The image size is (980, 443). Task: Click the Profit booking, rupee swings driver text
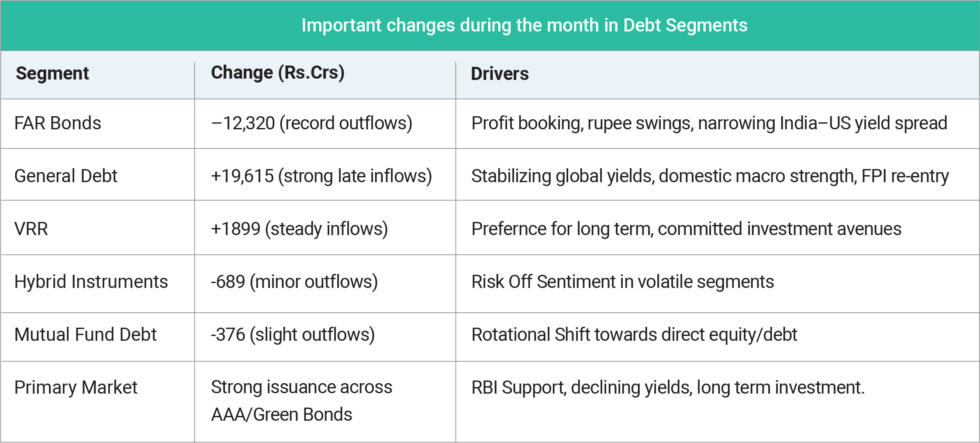pos(709,123)
